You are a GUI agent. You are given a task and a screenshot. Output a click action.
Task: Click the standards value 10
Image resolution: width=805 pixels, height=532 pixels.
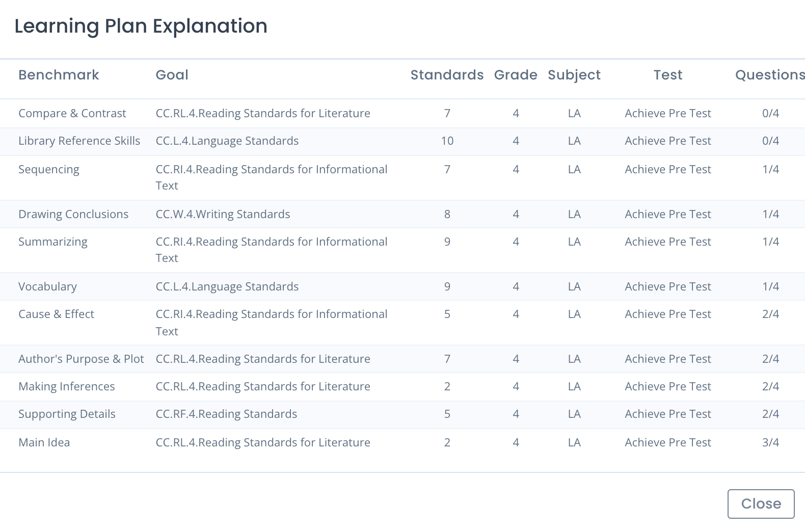pos(447,141)
